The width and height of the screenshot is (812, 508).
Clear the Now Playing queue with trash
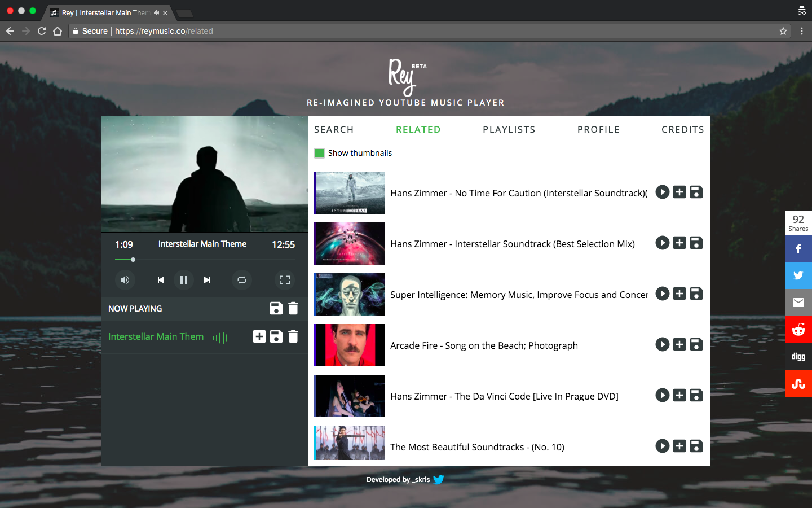click(293, 308)
